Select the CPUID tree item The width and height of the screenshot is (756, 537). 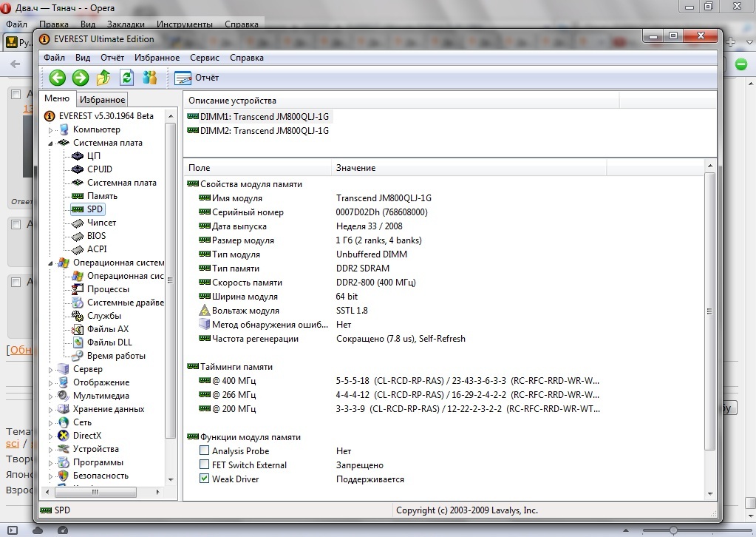(x=100, y=169)
